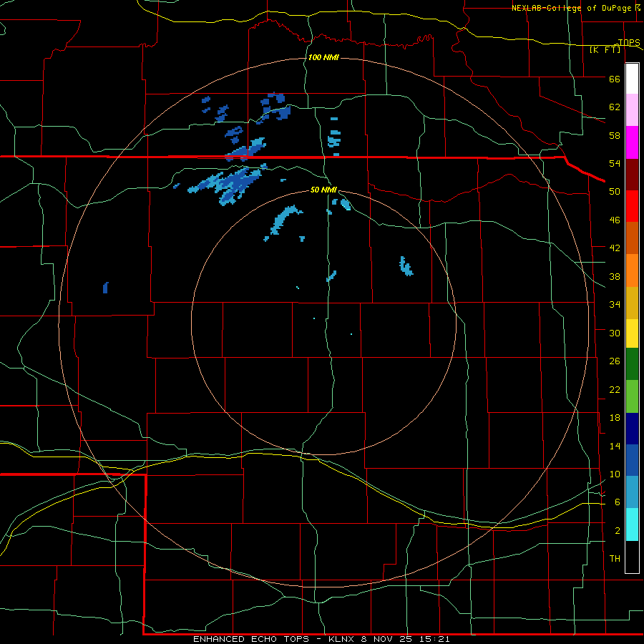Click the 10 legend value
Image resolution: width=644 pixels, height=644 pixels.
pos(615,474)
